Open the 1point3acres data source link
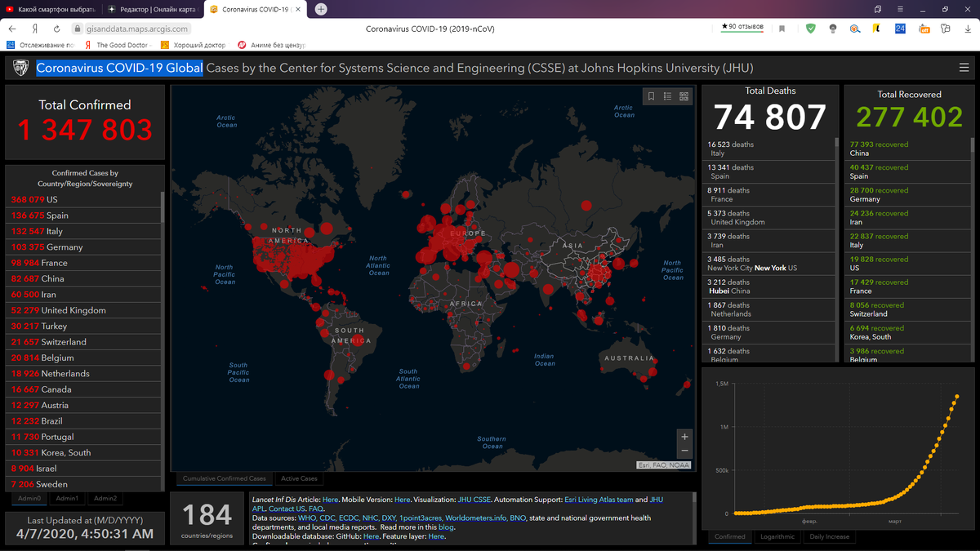 pyautogui.click(x=421, y=518)
